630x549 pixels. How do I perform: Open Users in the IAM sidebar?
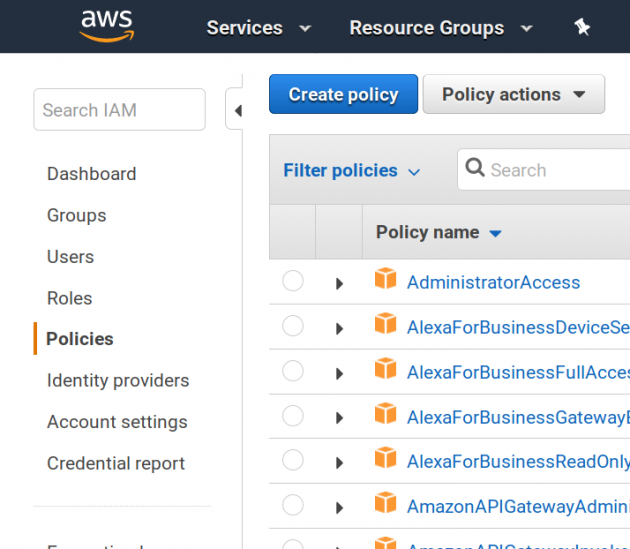pos(70,257)
